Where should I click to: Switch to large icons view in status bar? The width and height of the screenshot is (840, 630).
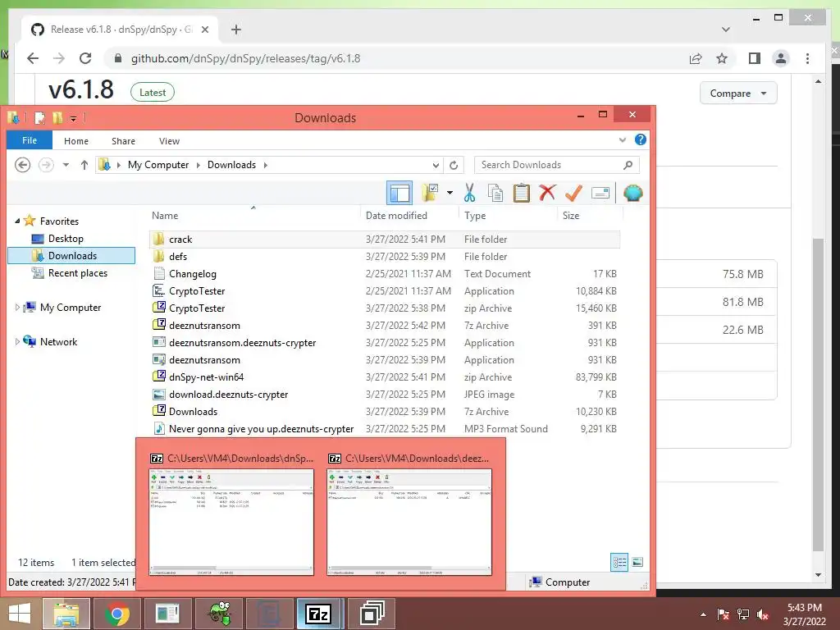point(637,562)
